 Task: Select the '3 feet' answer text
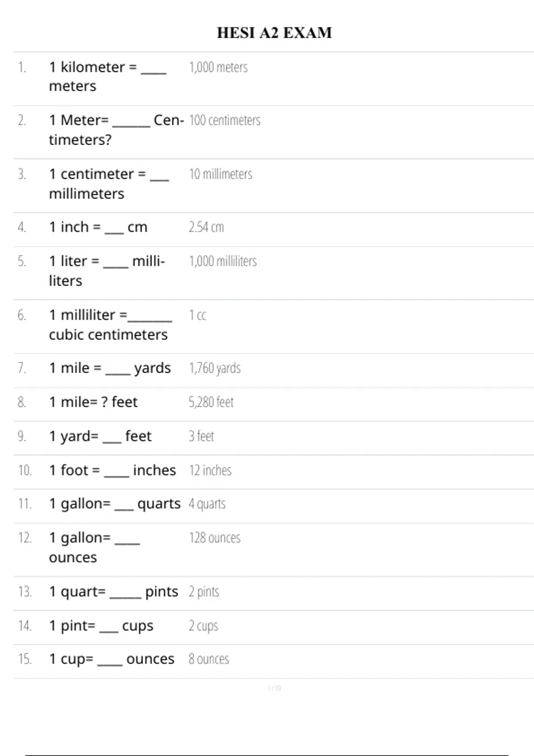[x=201, y=436]
